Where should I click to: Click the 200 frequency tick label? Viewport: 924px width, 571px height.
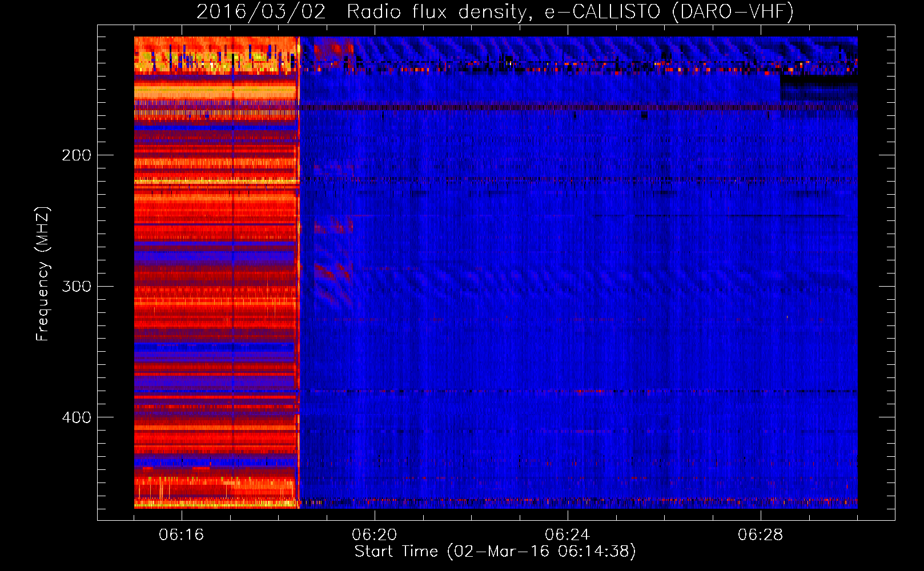pos(77,155)
